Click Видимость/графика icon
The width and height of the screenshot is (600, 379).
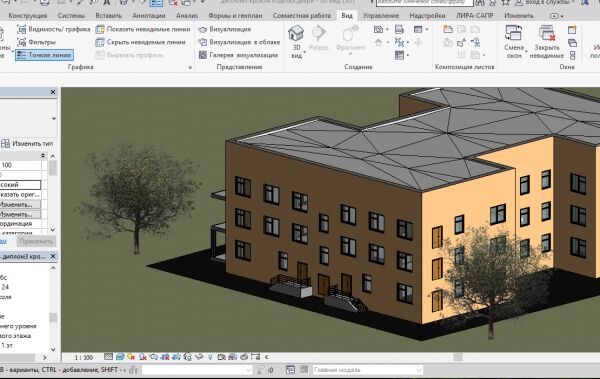22,29
